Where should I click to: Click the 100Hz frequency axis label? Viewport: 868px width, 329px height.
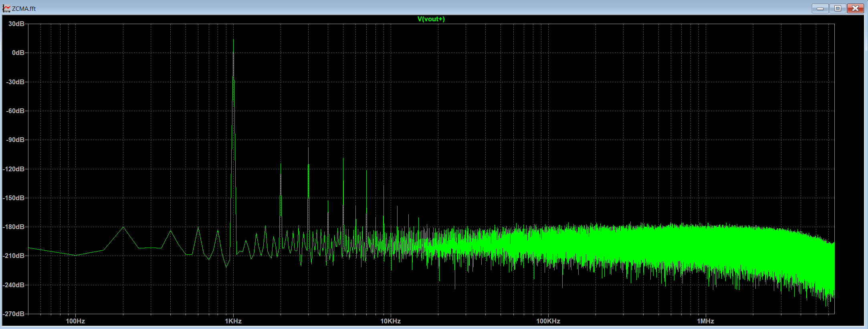coord(75,321)
